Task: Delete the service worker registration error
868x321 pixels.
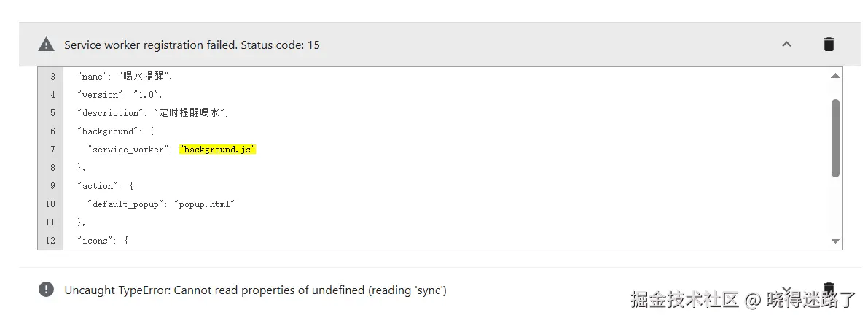Action: 829,45
